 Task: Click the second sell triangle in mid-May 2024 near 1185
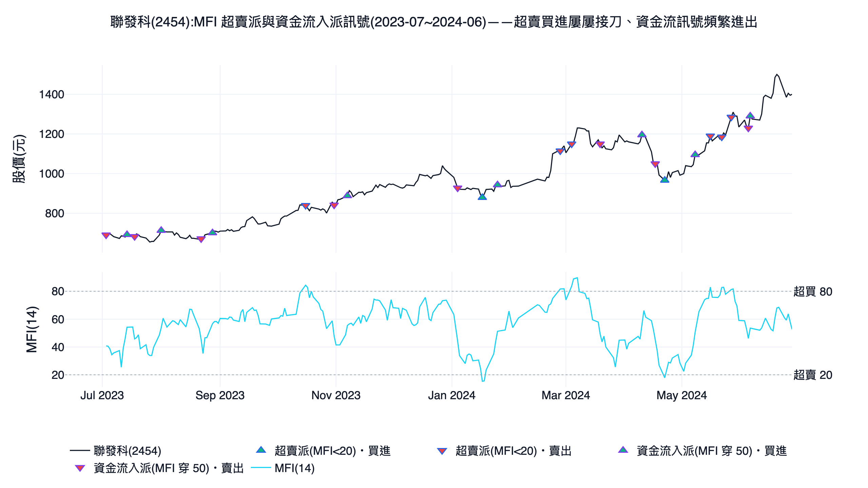722,137
